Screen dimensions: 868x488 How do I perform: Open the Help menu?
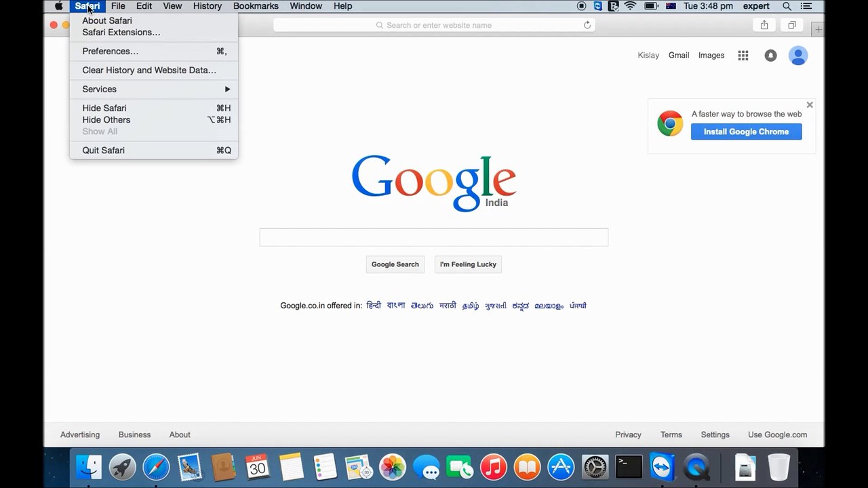tap(342, 6)
